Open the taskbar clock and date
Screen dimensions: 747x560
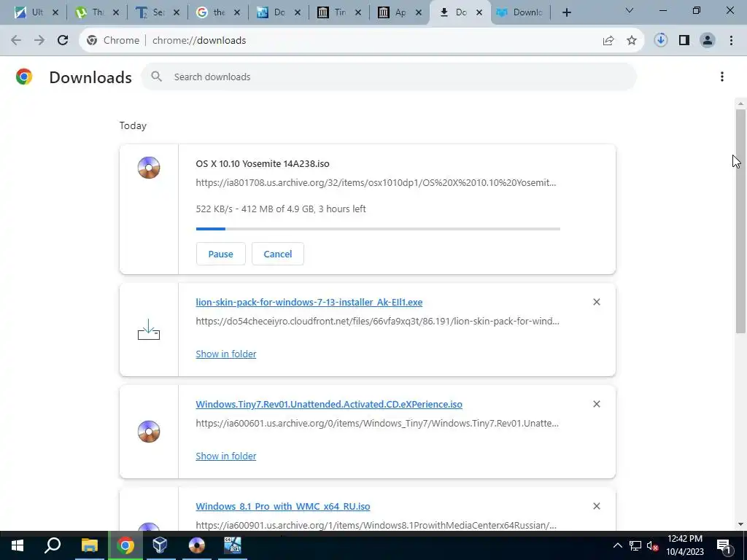point(684,545)
